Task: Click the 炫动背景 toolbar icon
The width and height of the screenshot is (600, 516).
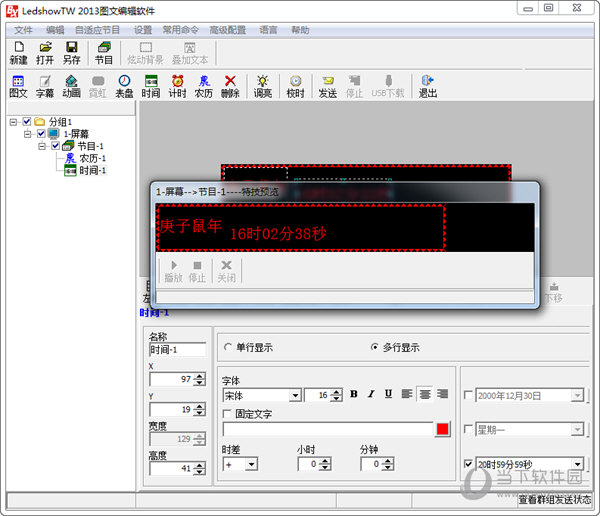Action: [x=145, y=53]
